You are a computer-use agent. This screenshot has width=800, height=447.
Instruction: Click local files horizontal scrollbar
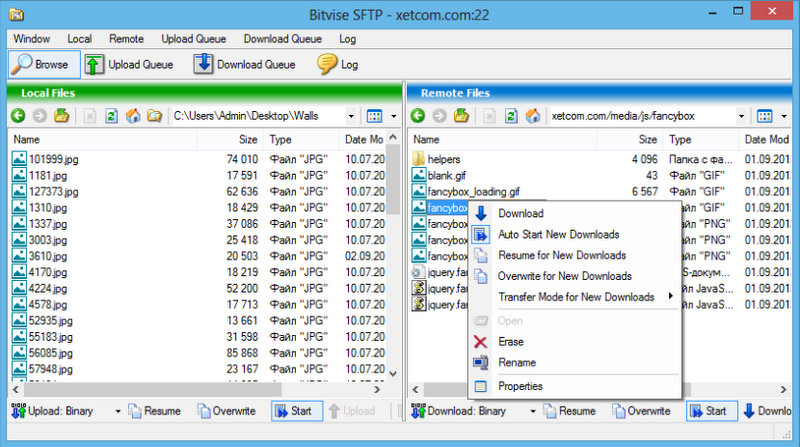pos(153,390)
